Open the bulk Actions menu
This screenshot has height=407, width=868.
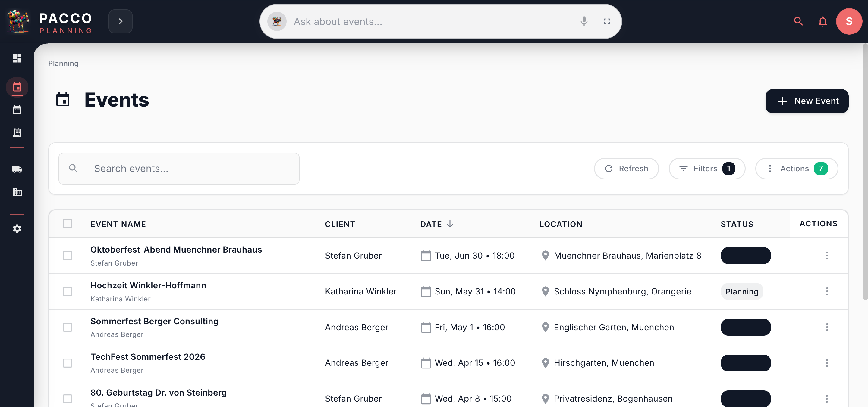797,168
